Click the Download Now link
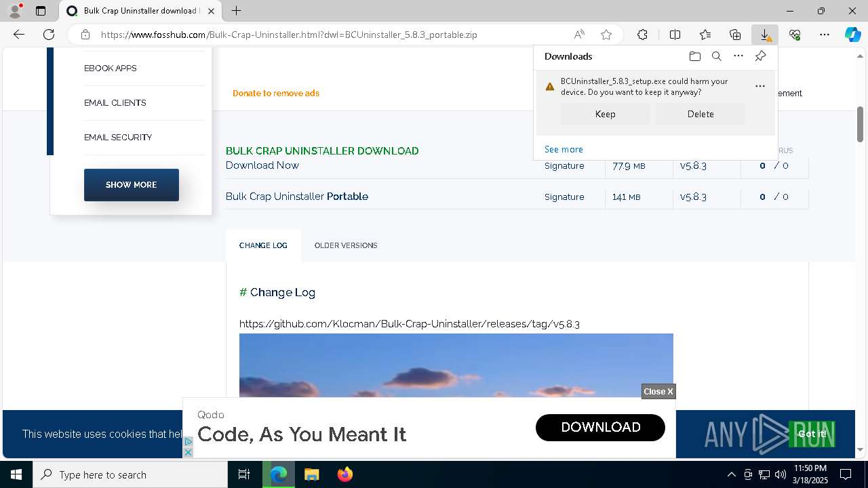 (x=262, y=165)
